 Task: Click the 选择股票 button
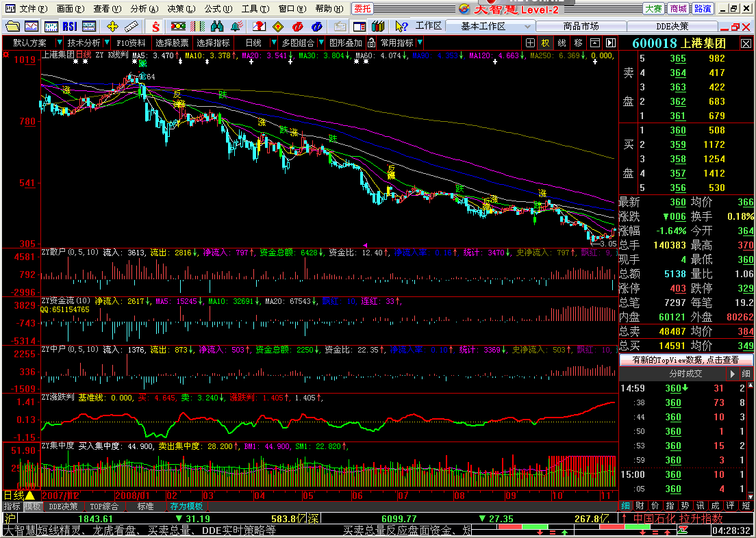[x=172, y=43]
